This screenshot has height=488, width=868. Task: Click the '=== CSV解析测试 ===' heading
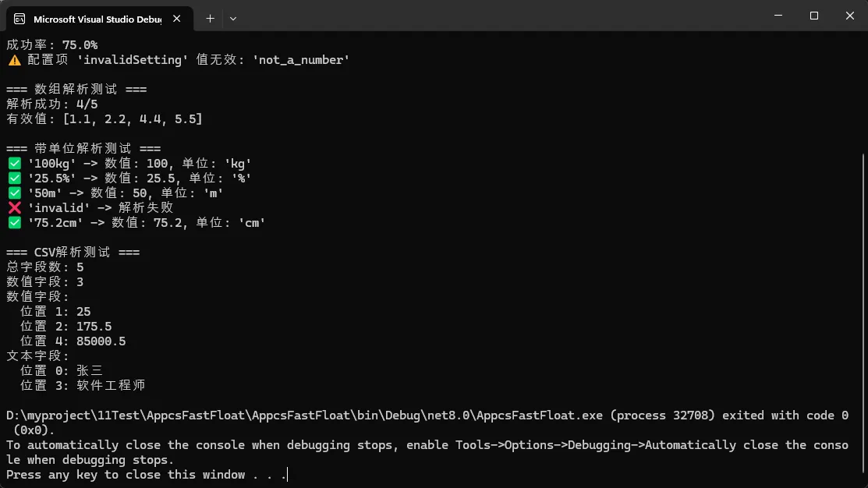(73, 253)
